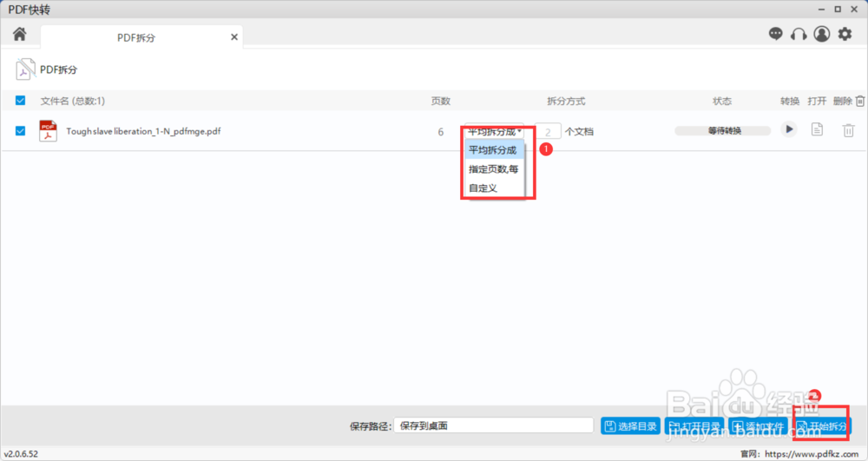The height and width of the screenshot is (461, 868).
Task: Click the 拆分方式 column header
Action: [566, 101]
